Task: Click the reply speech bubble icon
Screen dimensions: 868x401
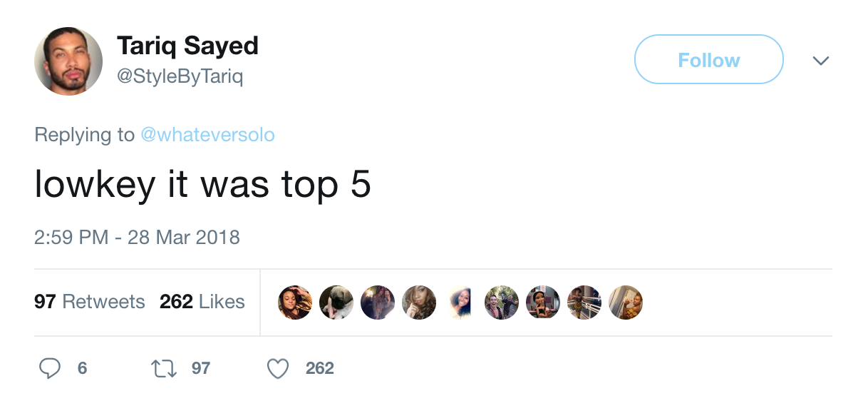Action: click(x=49, y=368)
